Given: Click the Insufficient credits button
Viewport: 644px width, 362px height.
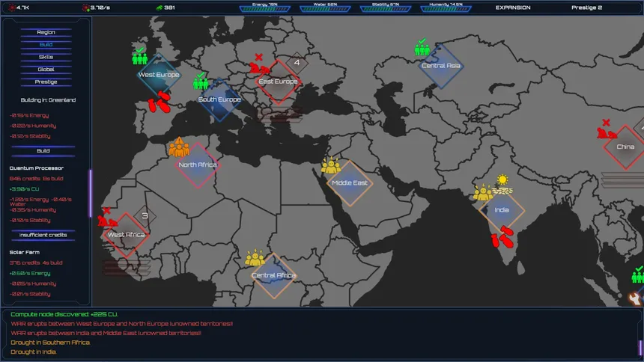Looking at the screenshot, I should (43, 235).
